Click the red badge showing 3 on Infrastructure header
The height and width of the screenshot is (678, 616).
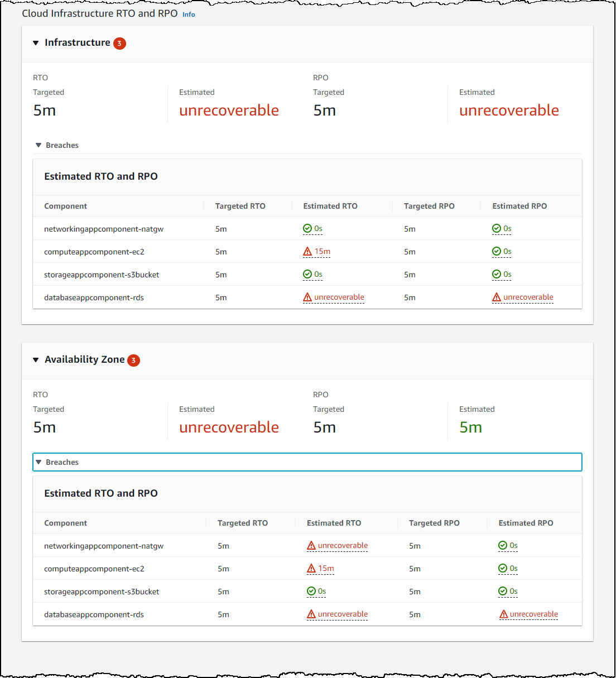pos(119,43)
